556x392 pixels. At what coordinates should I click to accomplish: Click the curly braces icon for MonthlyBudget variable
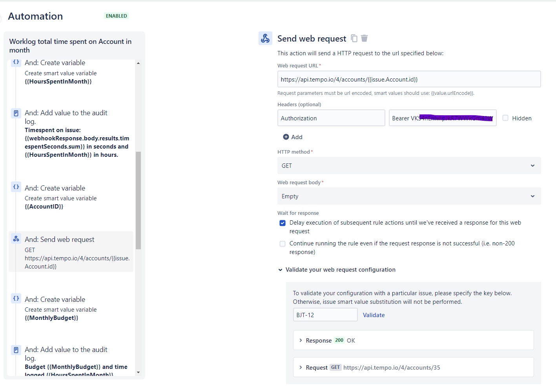(x=16, y=298)
